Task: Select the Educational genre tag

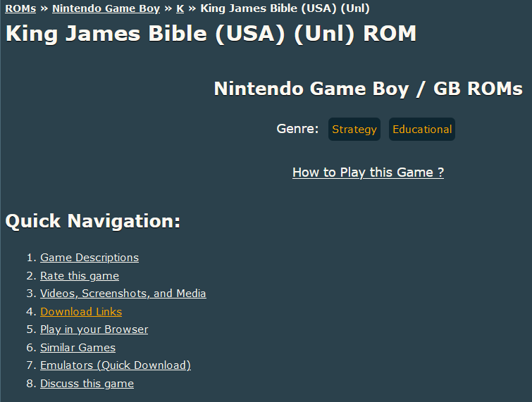Action: pos(422,130)
